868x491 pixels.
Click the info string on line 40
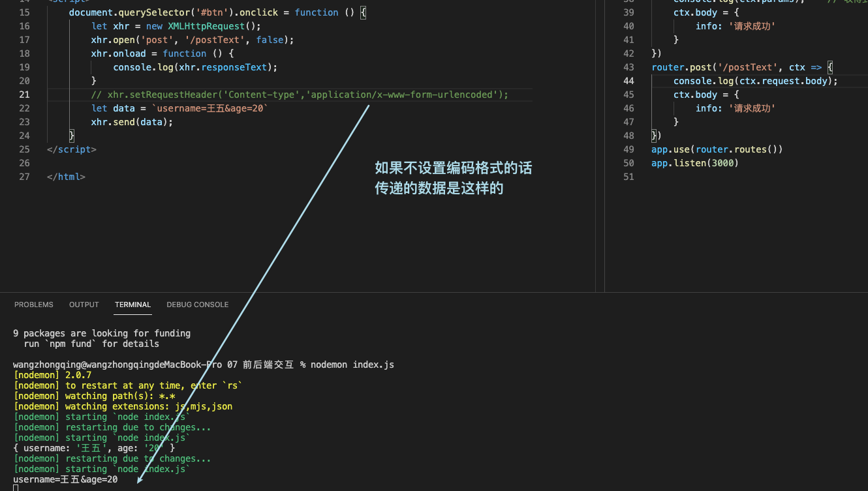pos(736,26)
